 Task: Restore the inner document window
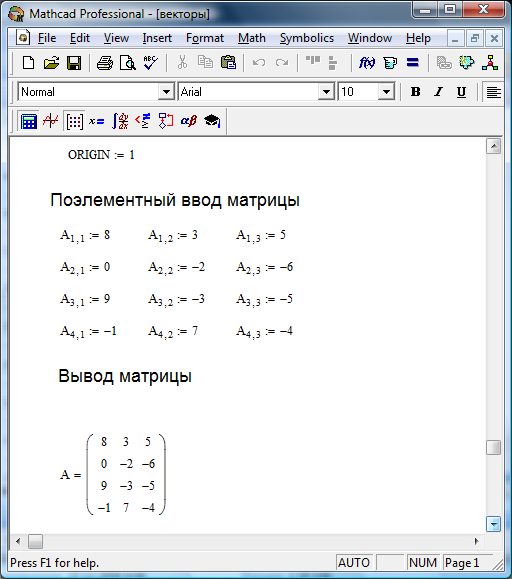[474, 38]
